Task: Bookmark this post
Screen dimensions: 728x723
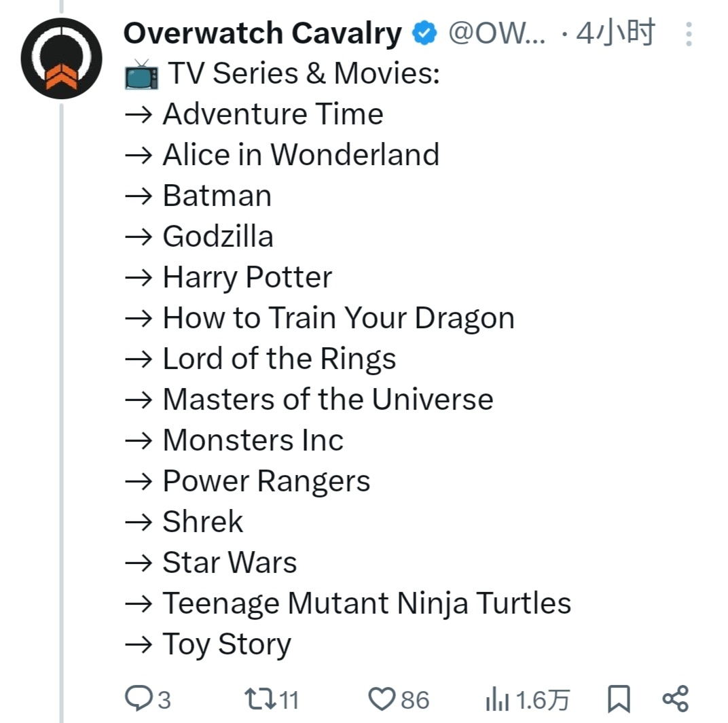Action: [x=618, y=699]
